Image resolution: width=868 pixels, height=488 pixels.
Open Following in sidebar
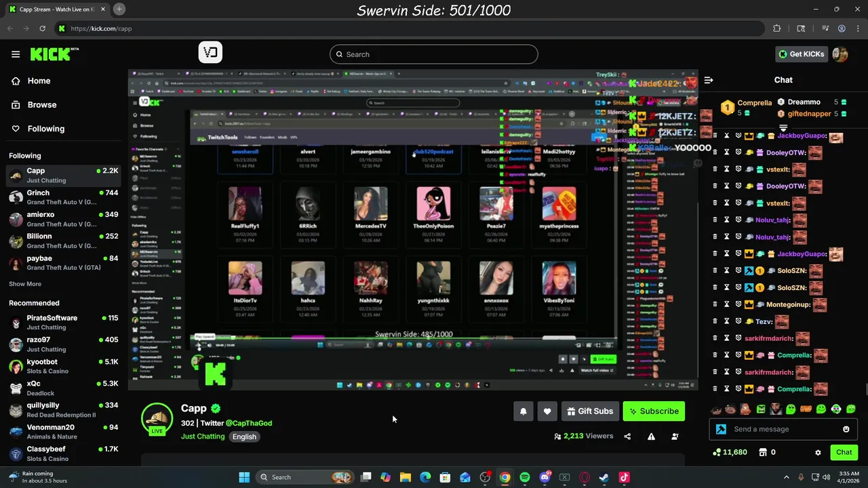click(x=46, y=129)
